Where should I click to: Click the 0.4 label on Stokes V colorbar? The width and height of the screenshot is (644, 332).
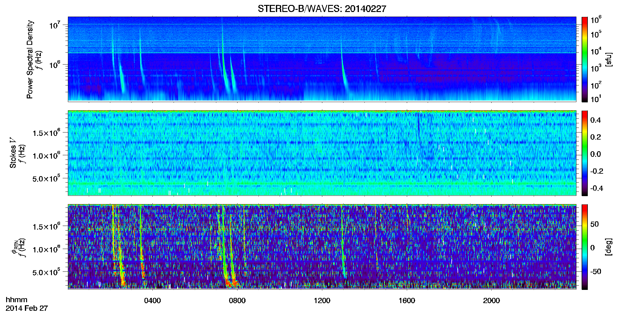click(595, 120)
